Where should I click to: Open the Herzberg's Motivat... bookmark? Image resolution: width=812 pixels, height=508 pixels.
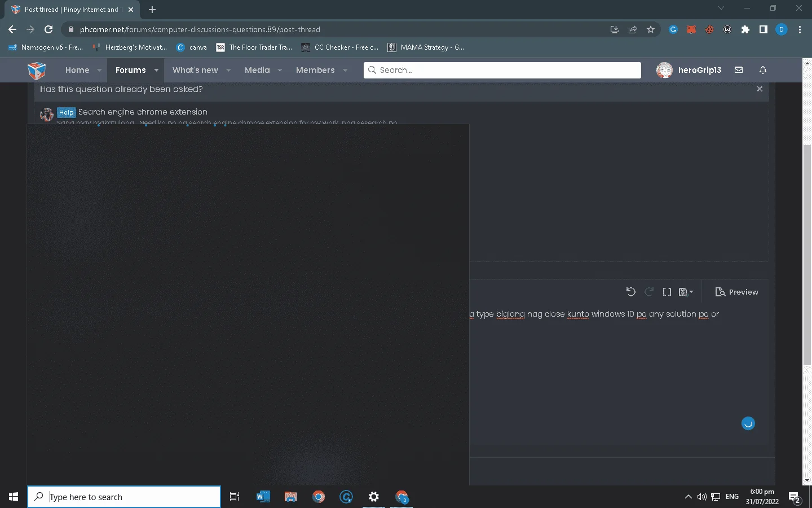click(130, 47)
